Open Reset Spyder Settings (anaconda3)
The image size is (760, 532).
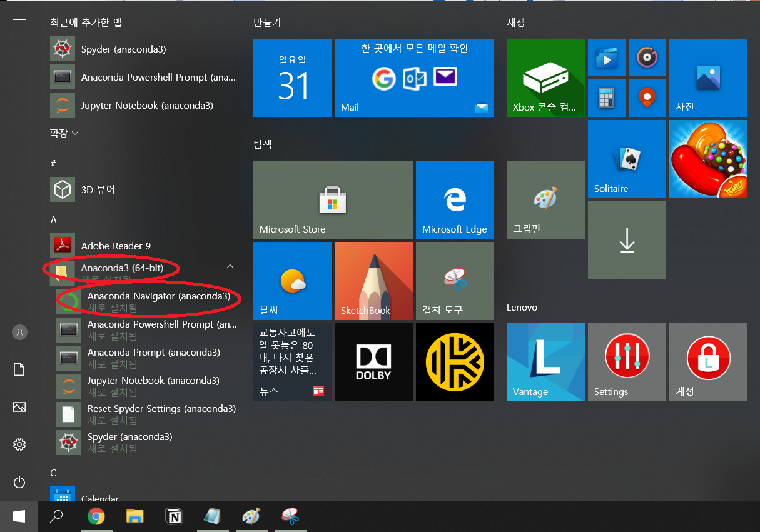coord(147,414)
